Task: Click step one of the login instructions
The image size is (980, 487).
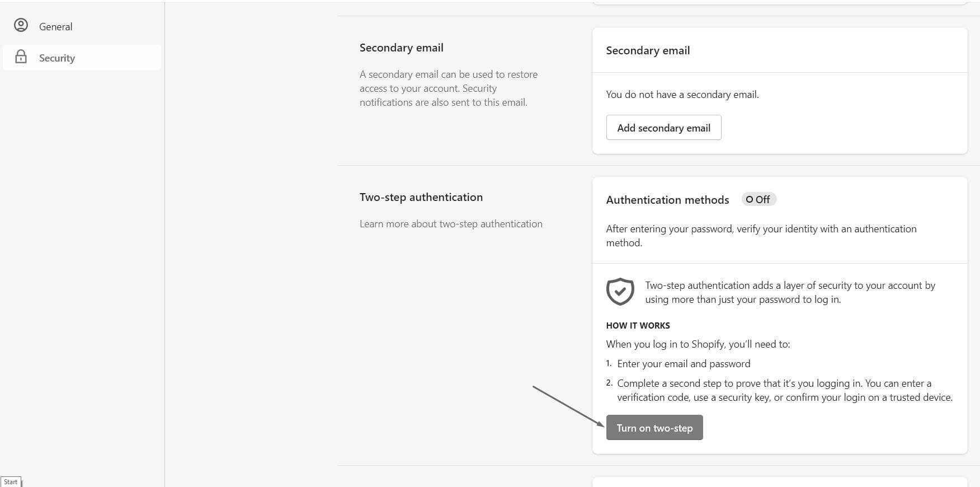Action: (684, 363)
